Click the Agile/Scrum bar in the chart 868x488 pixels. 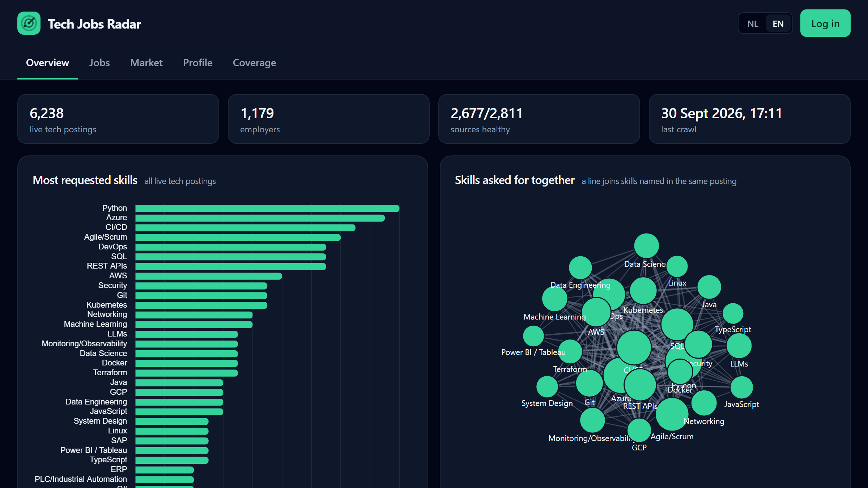coord(238,237)
